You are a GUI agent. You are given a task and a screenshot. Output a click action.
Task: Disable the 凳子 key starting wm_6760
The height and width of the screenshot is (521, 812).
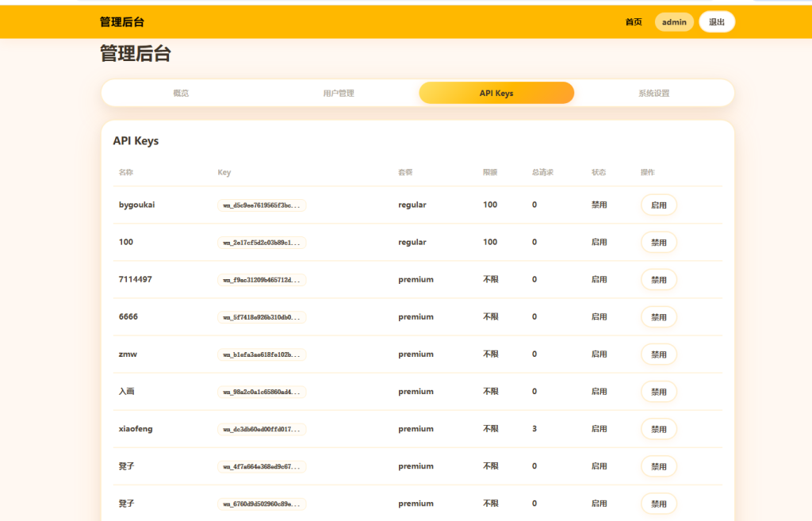(659, 504)
